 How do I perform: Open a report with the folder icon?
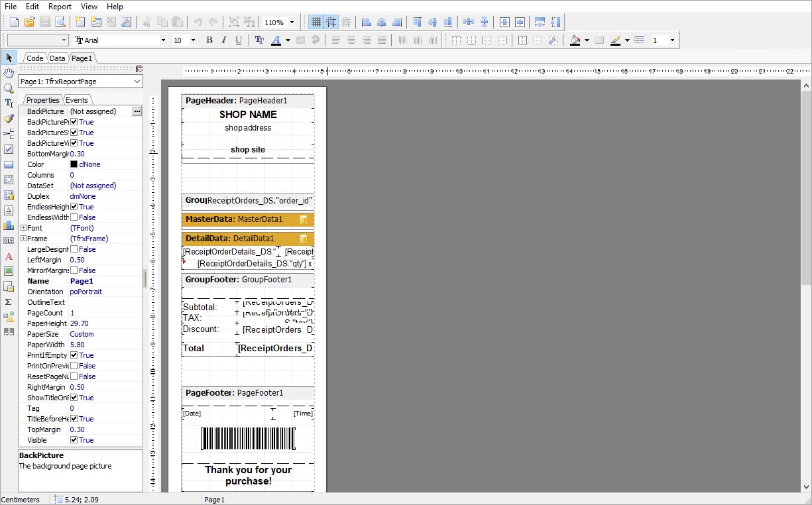pyautogui.click(x=30, y=22)
